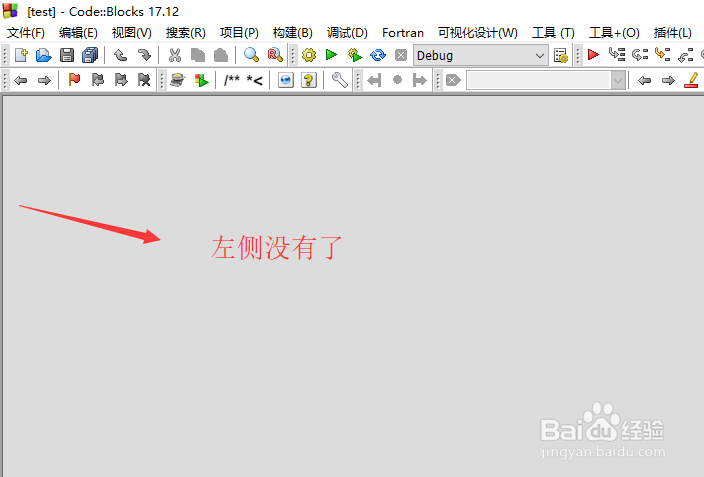This screenshot has height=477, width=704.
Task: Redo the last action
Action: pyautogui.click(x=144, y=55)
